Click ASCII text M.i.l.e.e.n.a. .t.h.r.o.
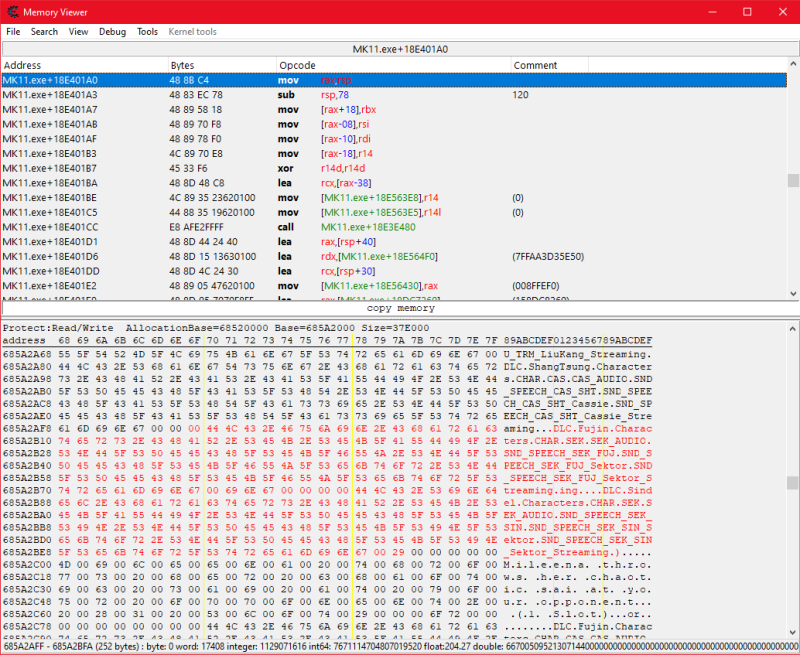The image size is (800, 655). pos(578,565)
